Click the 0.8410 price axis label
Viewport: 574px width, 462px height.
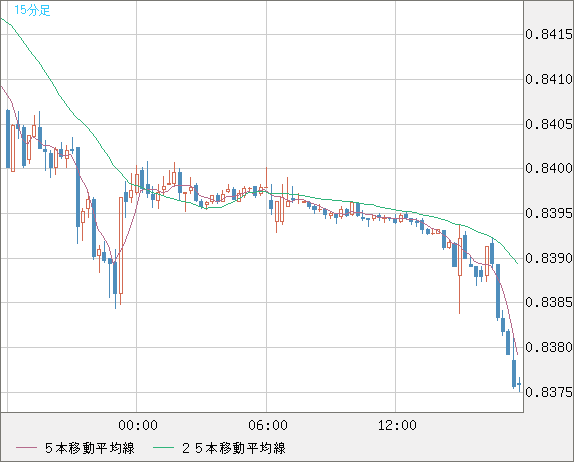[x=549, y=79]
